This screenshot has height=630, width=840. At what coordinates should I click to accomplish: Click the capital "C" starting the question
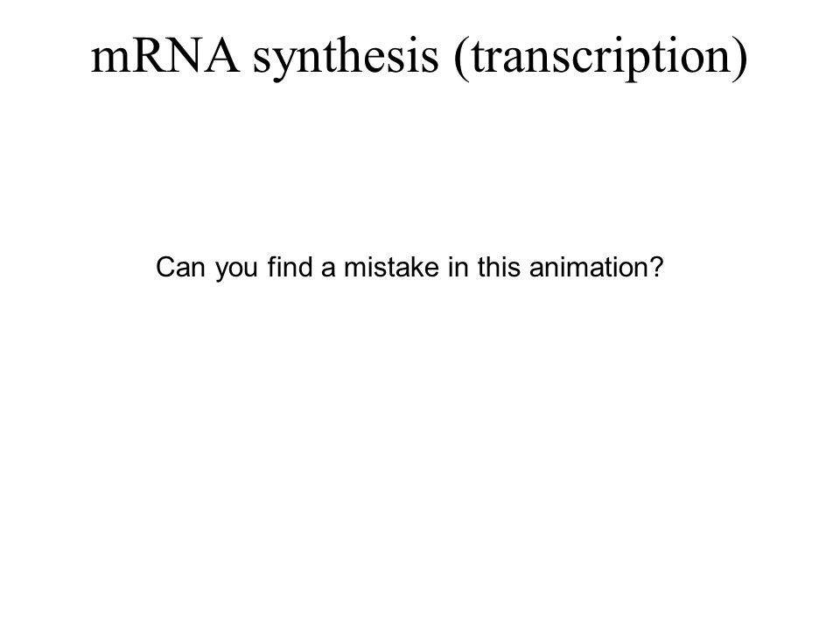pos(164,267)
